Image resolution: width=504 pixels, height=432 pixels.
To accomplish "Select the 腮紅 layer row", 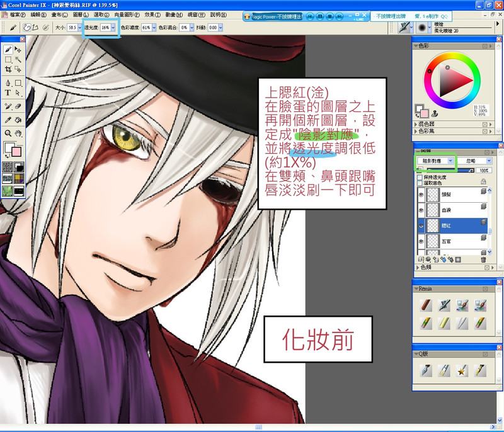I will coord(452,226).
